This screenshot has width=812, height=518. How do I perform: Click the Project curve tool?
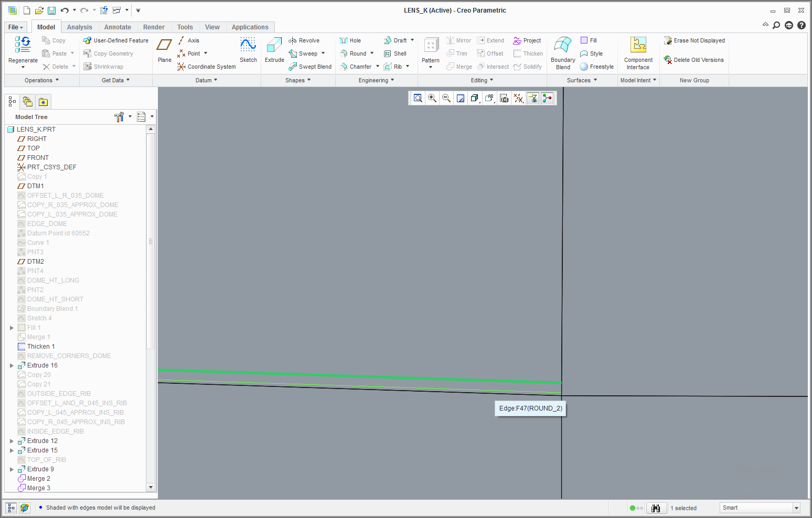(527, 40)
